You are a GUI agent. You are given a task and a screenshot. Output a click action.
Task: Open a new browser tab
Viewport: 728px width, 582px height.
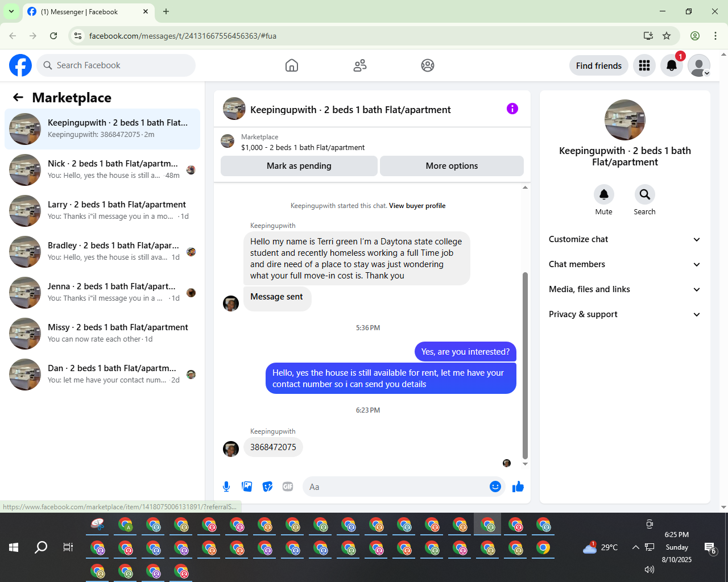(x=166, y=11)
